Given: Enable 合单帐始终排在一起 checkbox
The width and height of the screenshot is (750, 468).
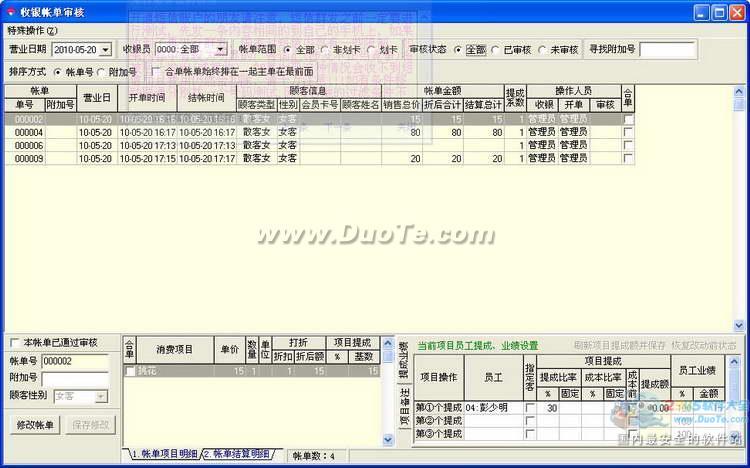Looking at the screenshot, I should coord(157,72).
